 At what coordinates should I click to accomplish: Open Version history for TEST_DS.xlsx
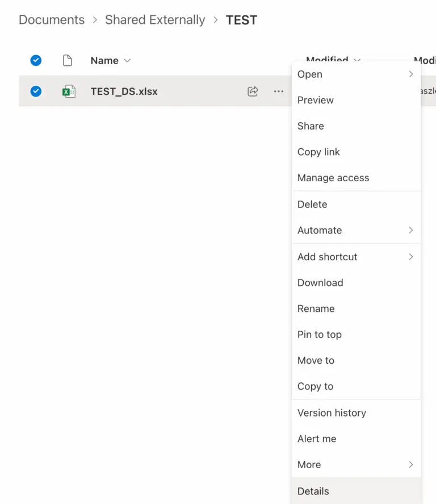[332, 413]
